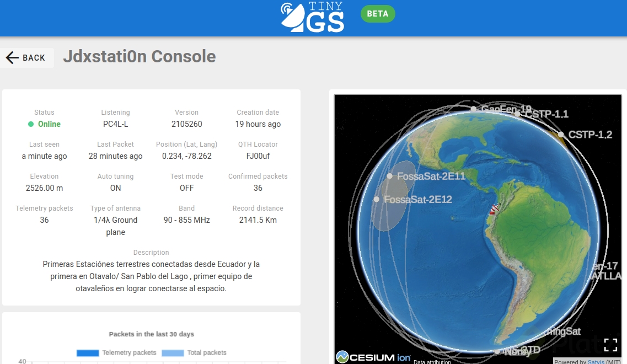The width and height of the screenshot is (627, 364).
Task: Expand the globe map to fullscreen
Action: pos(610,344)
